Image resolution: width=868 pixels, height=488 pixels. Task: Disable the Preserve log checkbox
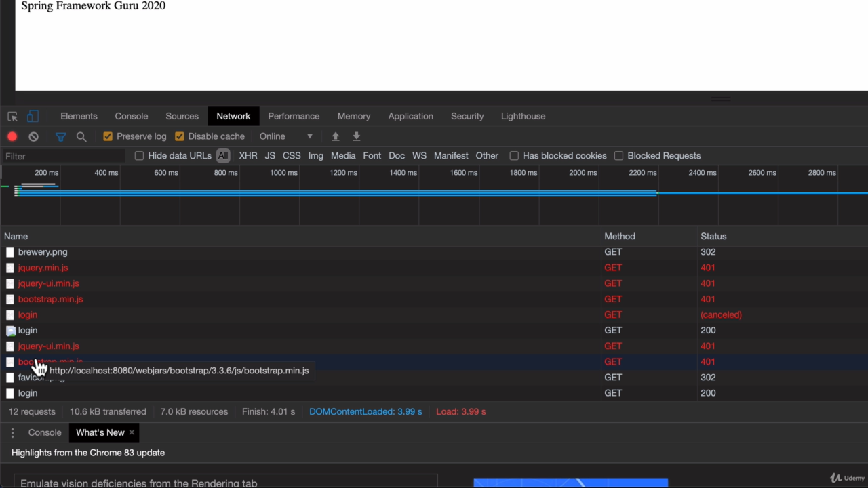[108, 136]
